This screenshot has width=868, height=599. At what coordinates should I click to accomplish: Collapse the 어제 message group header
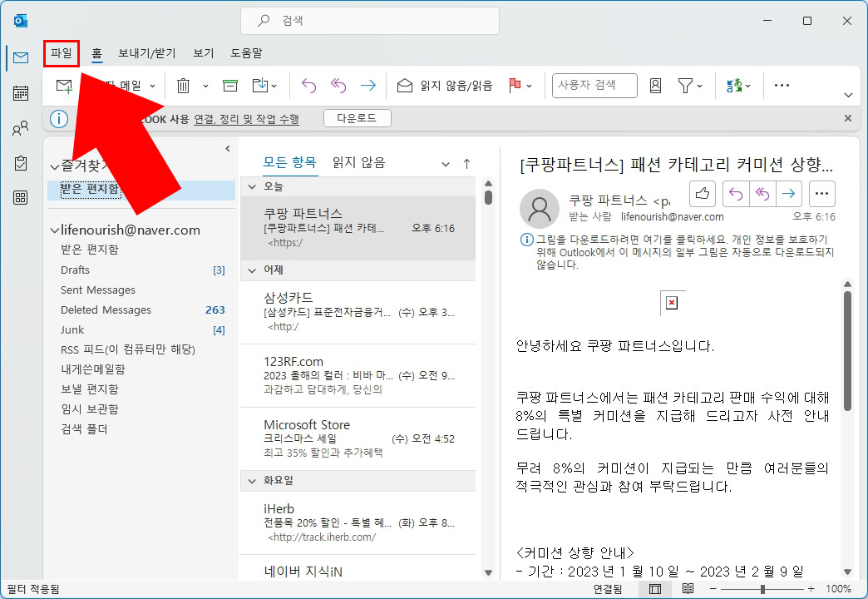(x=252, y=270)
